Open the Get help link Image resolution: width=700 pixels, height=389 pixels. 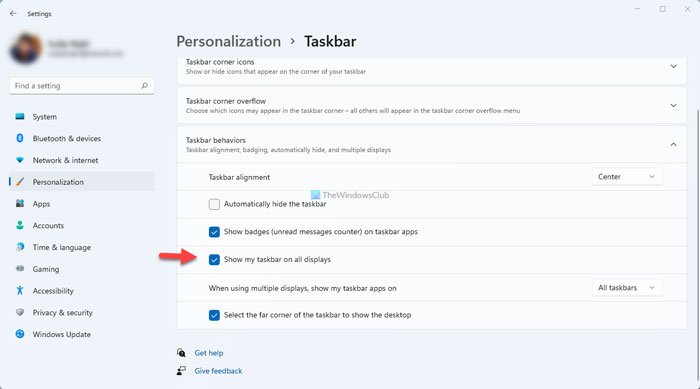click(208, 353)
